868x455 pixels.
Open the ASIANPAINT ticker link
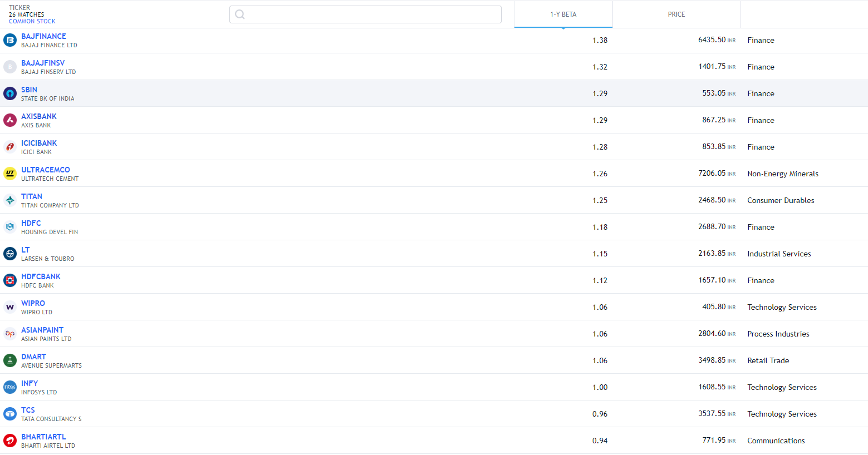pos(42,330)
